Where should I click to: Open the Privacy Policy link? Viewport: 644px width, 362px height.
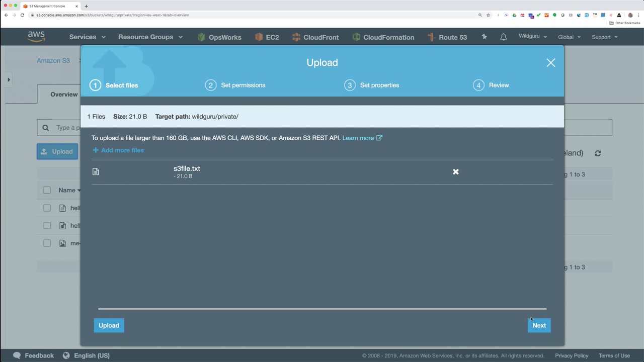pyautogui.click(x=572, y=355)
